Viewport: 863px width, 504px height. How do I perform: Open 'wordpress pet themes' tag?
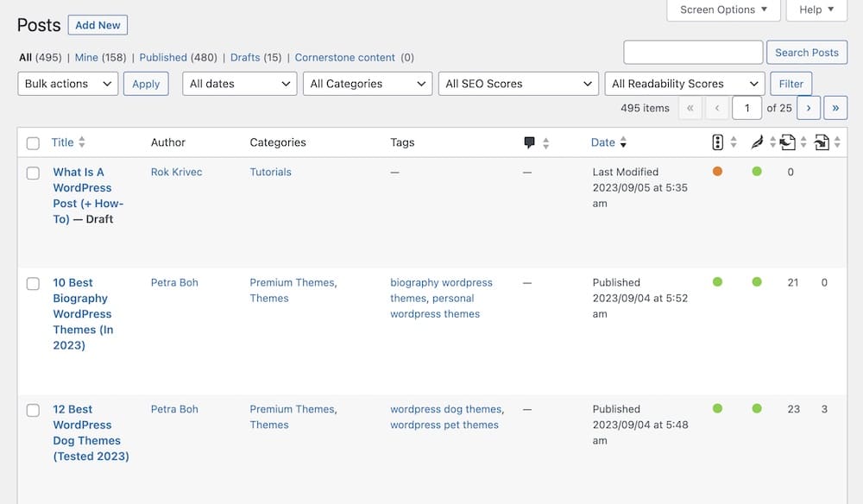pos(444,425)
